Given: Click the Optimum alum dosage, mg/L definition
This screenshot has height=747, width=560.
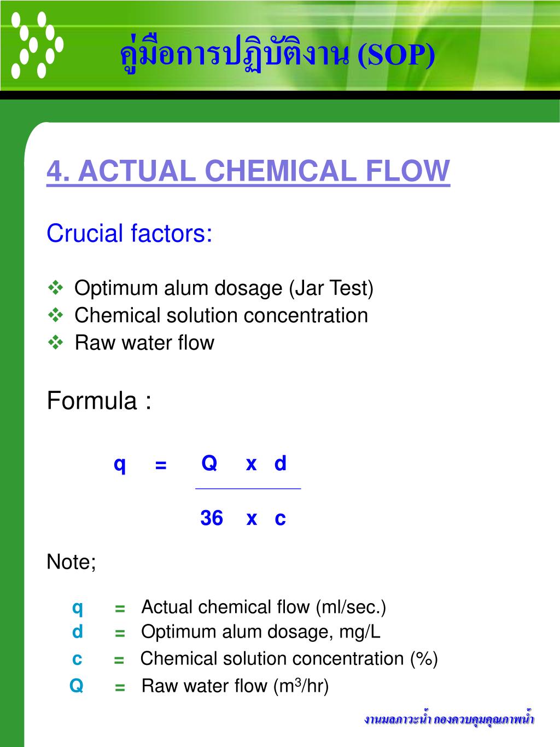Looking at the screenshot, I should coord(261,632).
